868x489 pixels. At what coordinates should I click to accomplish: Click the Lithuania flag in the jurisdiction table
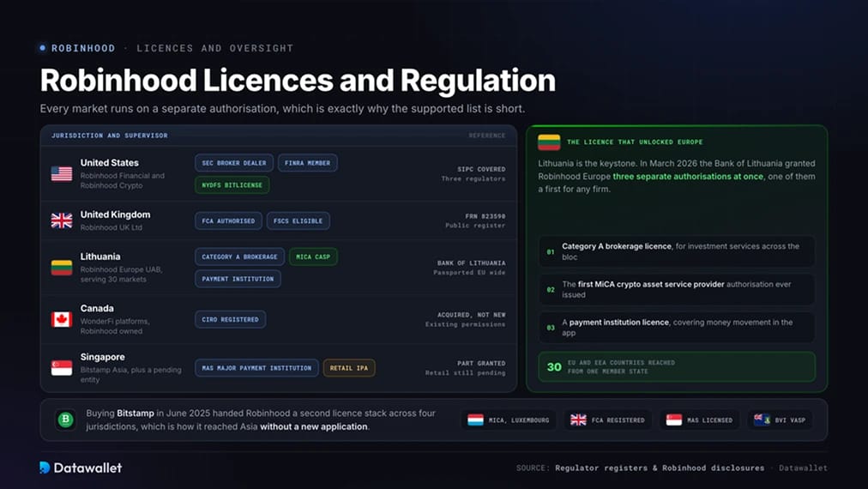click(62, 268)
